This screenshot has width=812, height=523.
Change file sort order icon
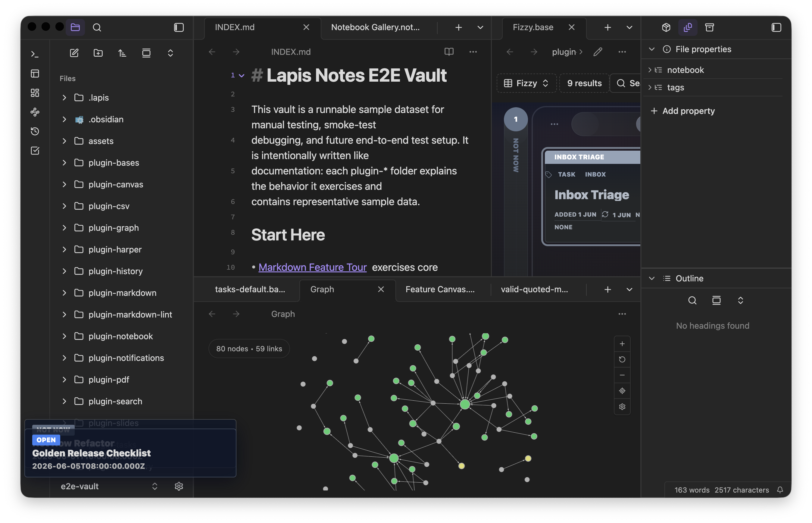click(x=122, y=53)
